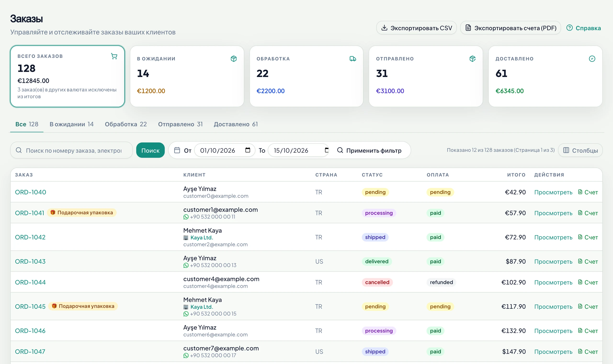Viewport: 613px width, 364px height.
Task: Click the truck icon in Обработка card
Action: click(x=353, y=59)
